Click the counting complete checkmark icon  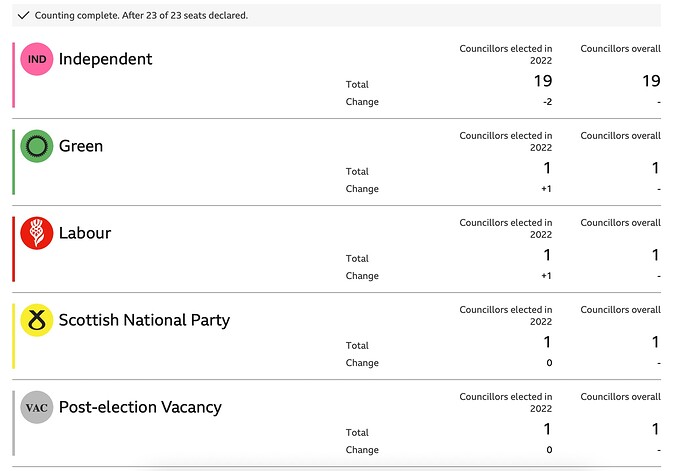pos(24,16)
